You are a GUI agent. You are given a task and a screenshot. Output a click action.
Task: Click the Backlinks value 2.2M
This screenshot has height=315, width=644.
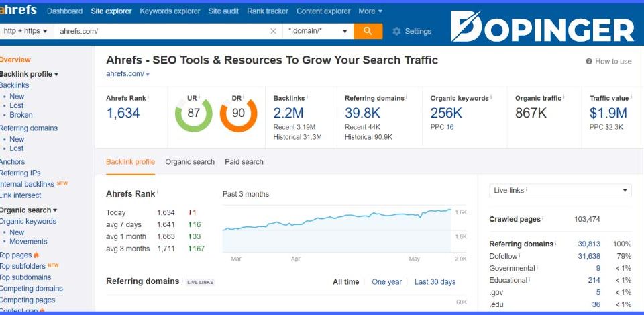288,113
